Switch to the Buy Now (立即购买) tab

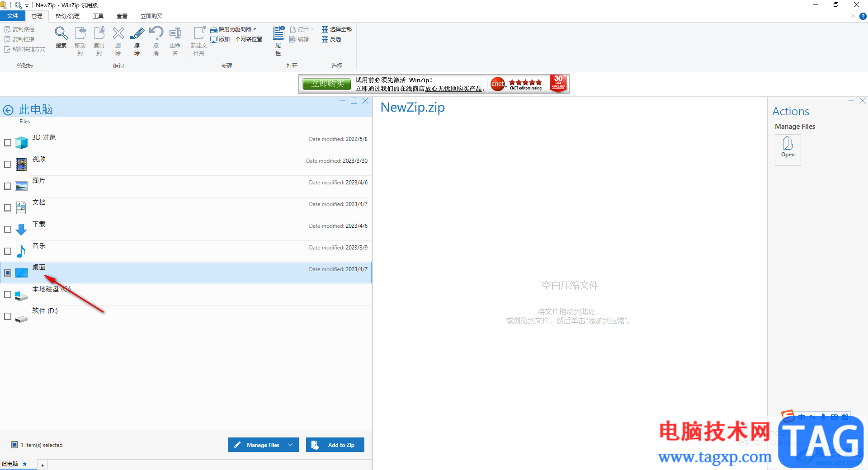click(151, 16)
